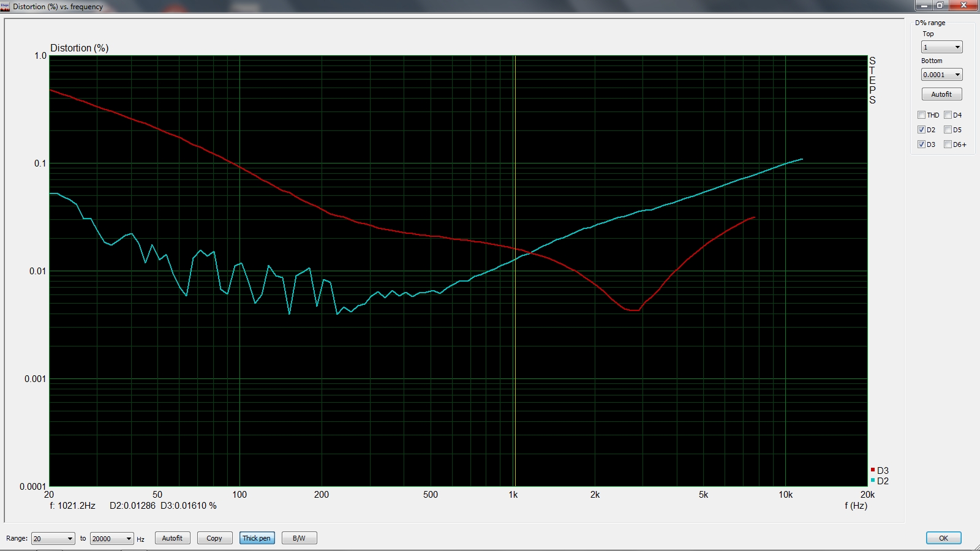980x551 pixels.
Task: Open the Top range dropdown
Action: pyautogui.click(x=942, y=47)
